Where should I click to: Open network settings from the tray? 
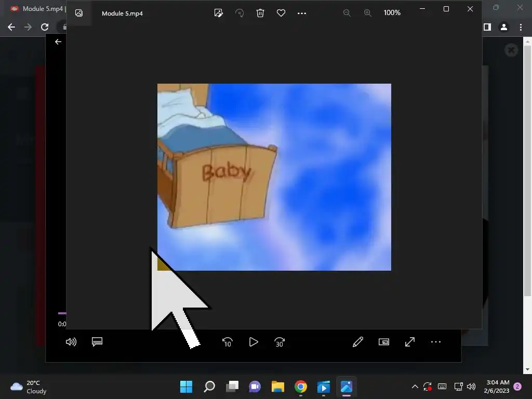tap(458, 387)
